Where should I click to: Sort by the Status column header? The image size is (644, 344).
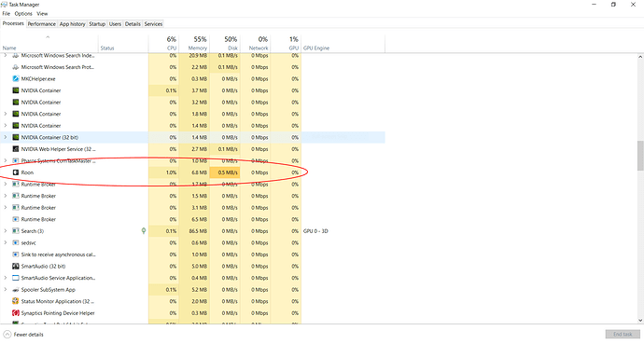pyautogui.click(x=123, y=44)
